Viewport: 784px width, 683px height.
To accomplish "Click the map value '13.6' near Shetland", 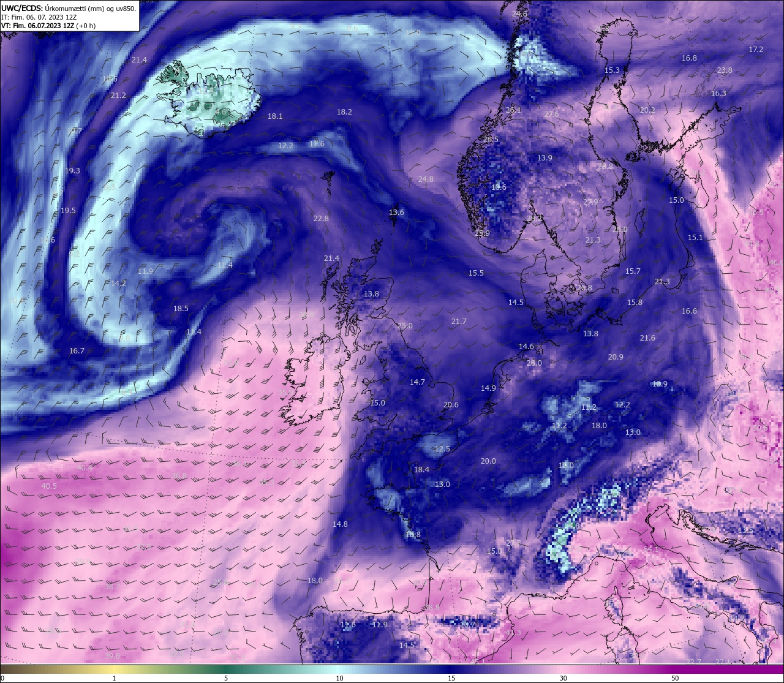I will [396, 213].
